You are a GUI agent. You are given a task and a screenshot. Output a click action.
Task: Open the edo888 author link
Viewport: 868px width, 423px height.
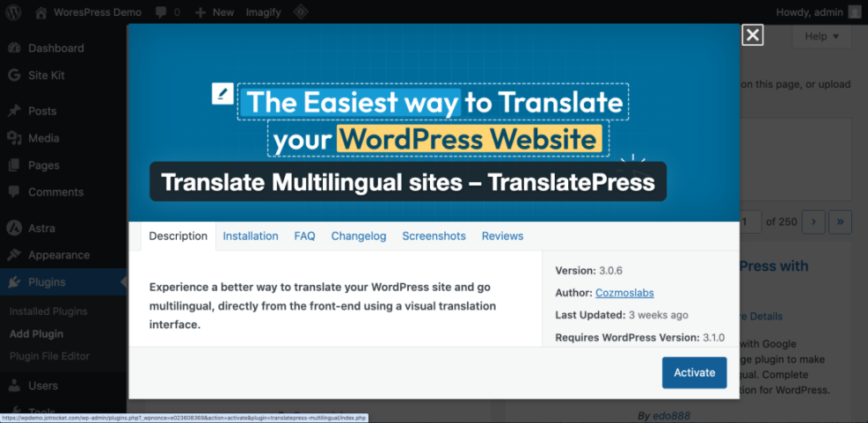[672, 415]
